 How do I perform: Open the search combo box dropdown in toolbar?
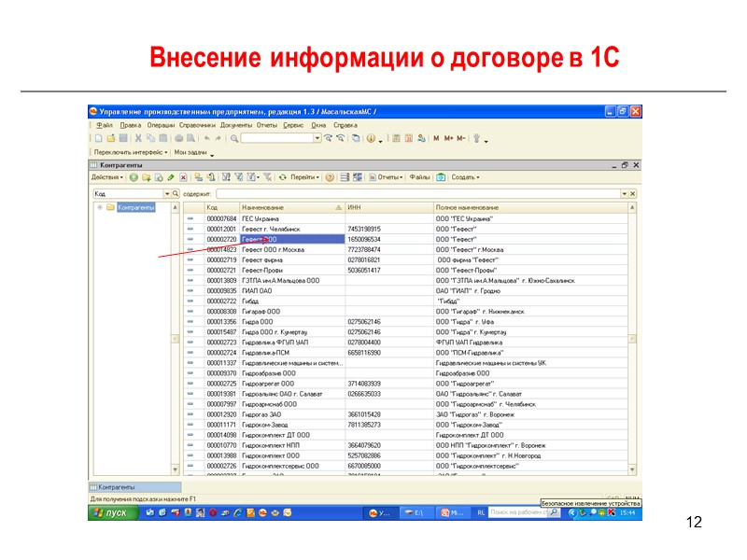click(317, 138)
